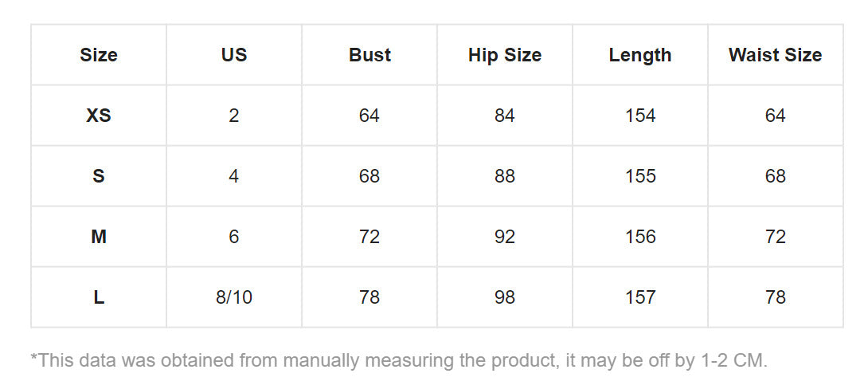The width and height of the screenshot is (868, 389).
Task: Click the Hip Size header cell
Action: (x=505, y=55)
